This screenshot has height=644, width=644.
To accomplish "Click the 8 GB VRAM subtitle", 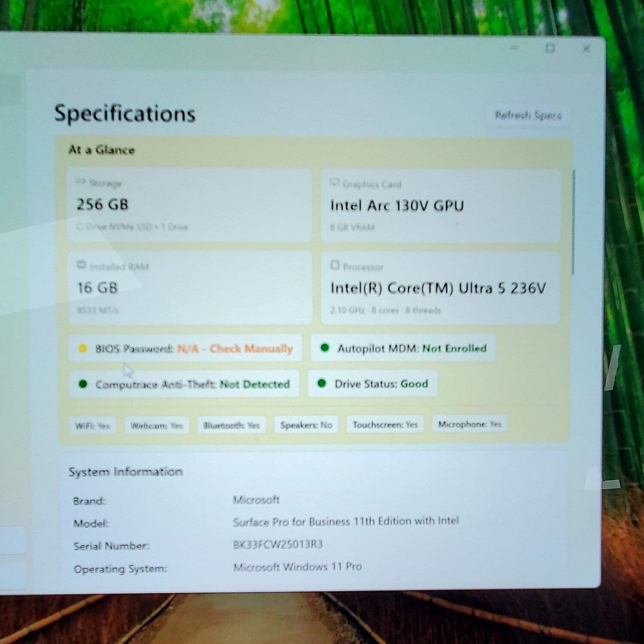I will (x=352, y=227).
